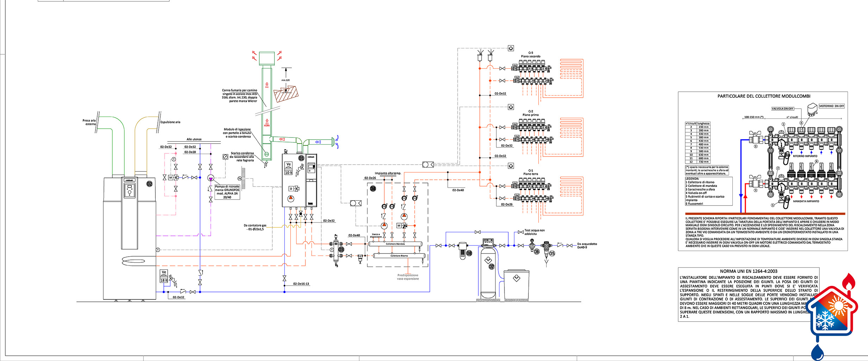This screenshot has height=361, width=868.
Task: Select the actuator image beside MOTORINO ON-OFF
Action: pyautogui.click(x=812, y=109)
